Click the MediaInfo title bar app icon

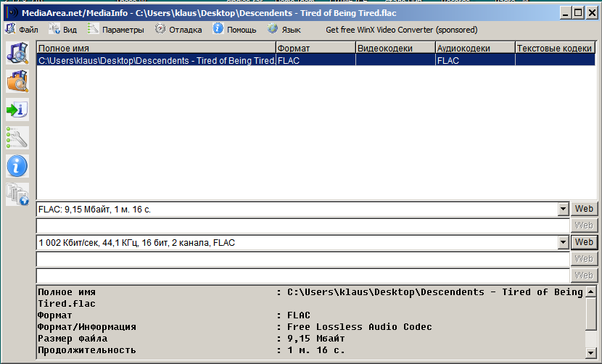point(12,12)
